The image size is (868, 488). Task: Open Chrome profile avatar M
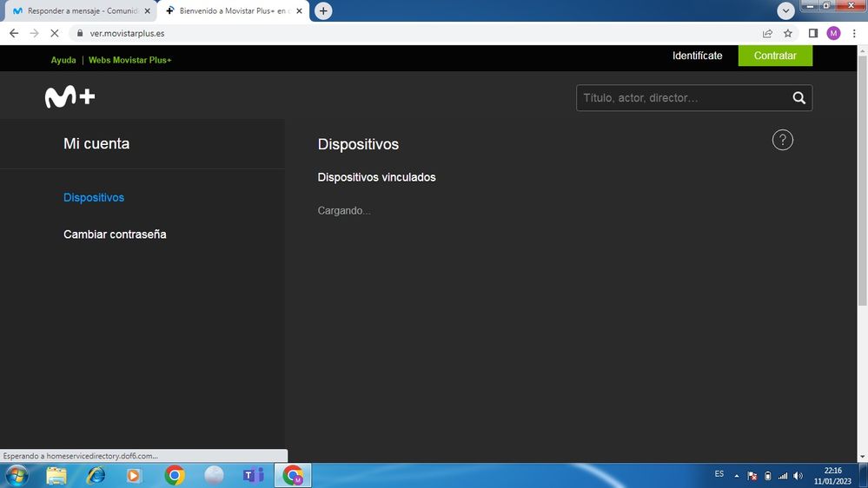tap(833, 33)
